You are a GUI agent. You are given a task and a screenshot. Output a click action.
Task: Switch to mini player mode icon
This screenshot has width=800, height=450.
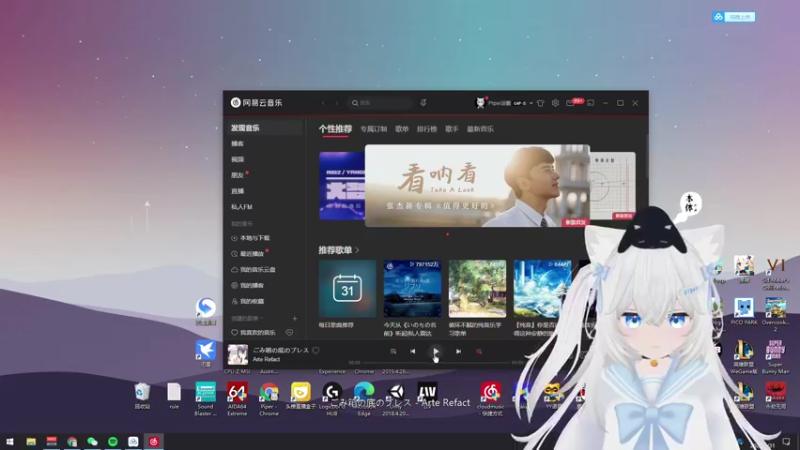(x=591, y=103)
